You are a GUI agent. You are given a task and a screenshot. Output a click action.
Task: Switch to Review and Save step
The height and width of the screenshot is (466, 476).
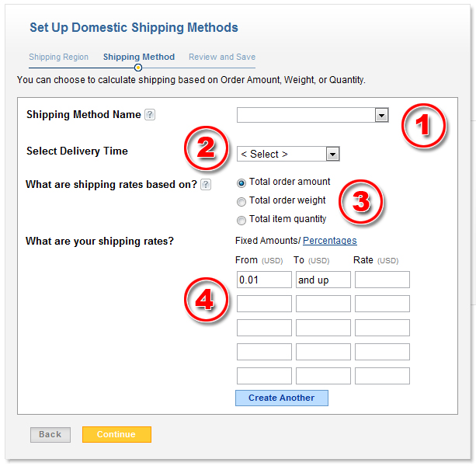[222, 57]
